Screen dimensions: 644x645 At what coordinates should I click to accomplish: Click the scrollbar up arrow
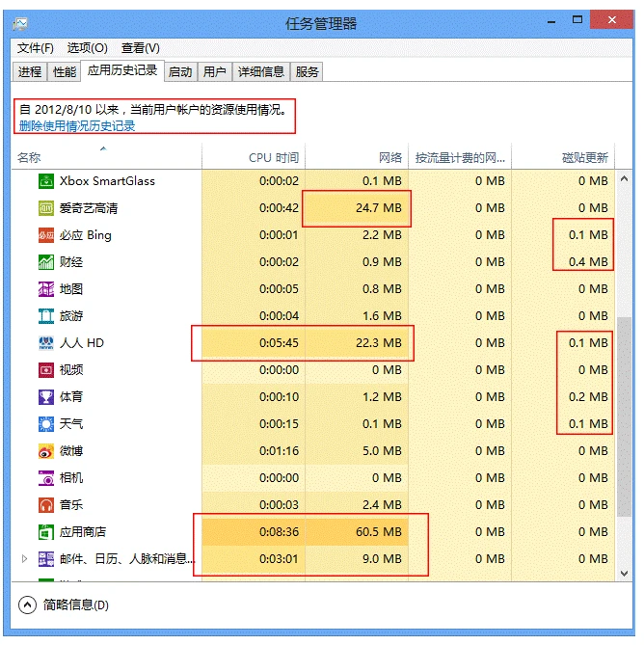(x=624, y=178)
